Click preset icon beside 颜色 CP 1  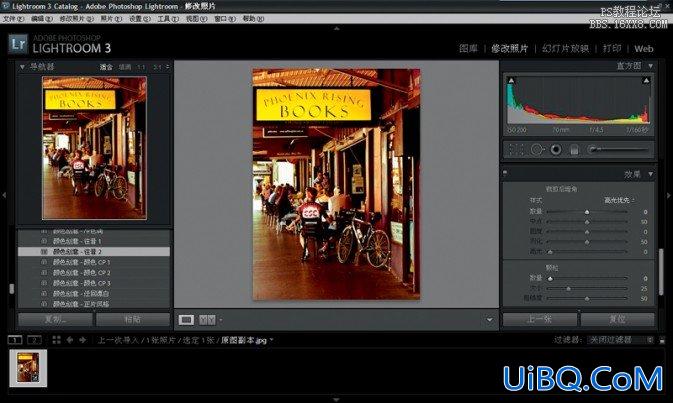pyautogui.click(x=44, y=262)
